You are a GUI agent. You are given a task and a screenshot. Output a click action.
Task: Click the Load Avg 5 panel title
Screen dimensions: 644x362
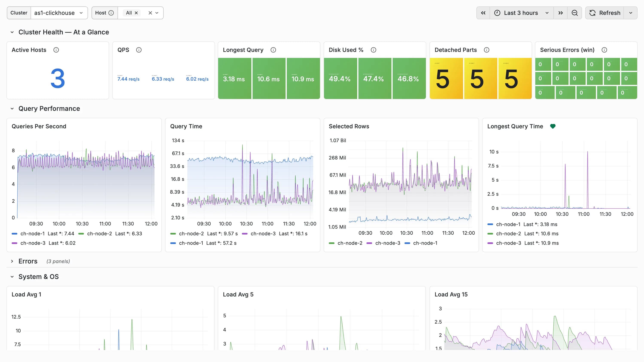pyautogui.click(x=238, y=294)
